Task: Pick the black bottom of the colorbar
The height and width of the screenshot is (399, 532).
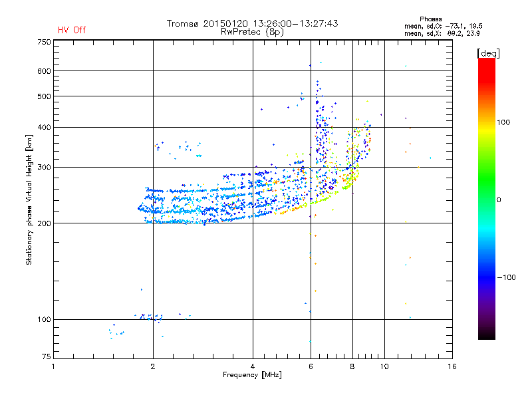Action: click(486, 336)
